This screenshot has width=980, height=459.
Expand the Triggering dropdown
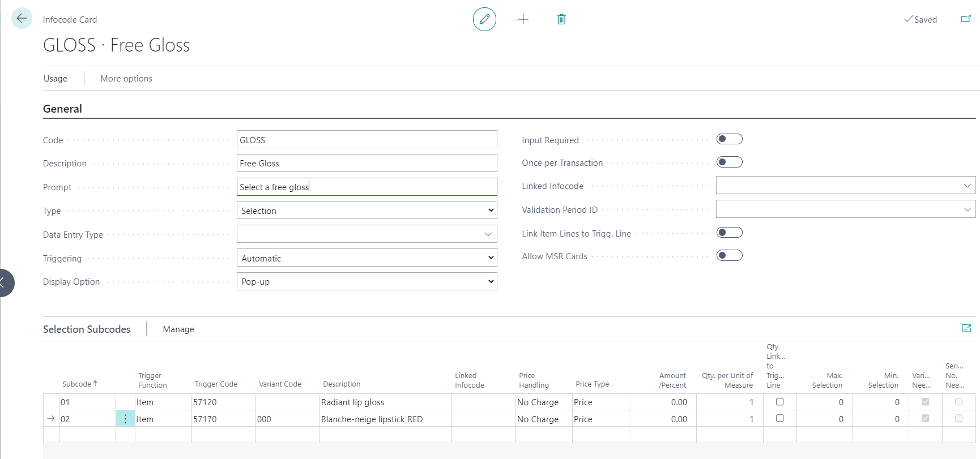click(367, 258)
